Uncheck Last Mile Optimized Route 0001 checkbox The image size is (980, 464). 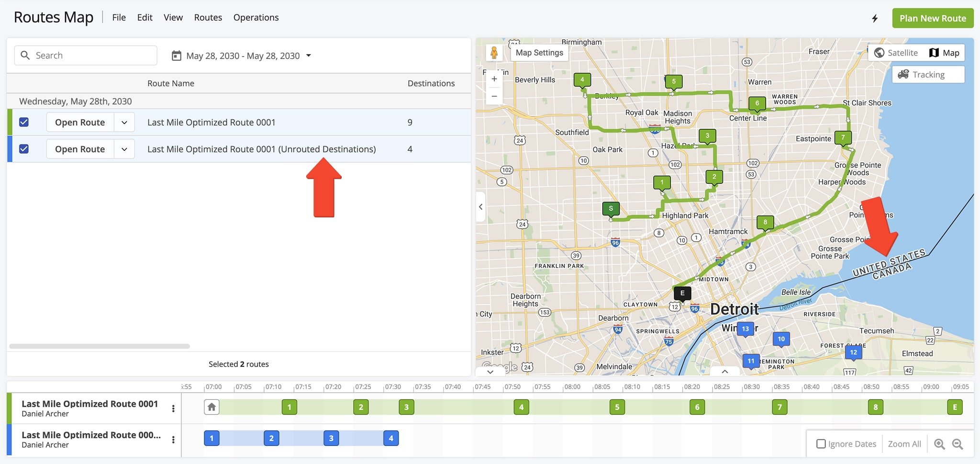click(x=24, y=122)
